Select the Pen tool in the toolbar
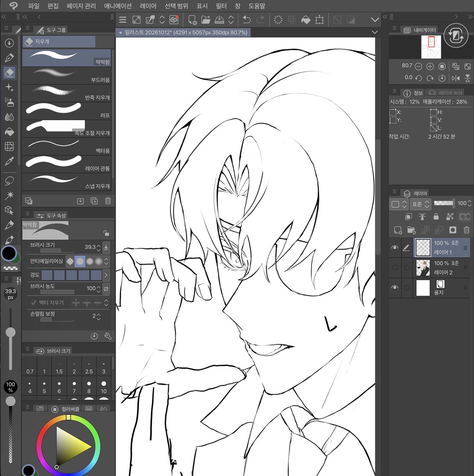Image resolution: width=474 pixels, height=476 pixels. point(10,58)
